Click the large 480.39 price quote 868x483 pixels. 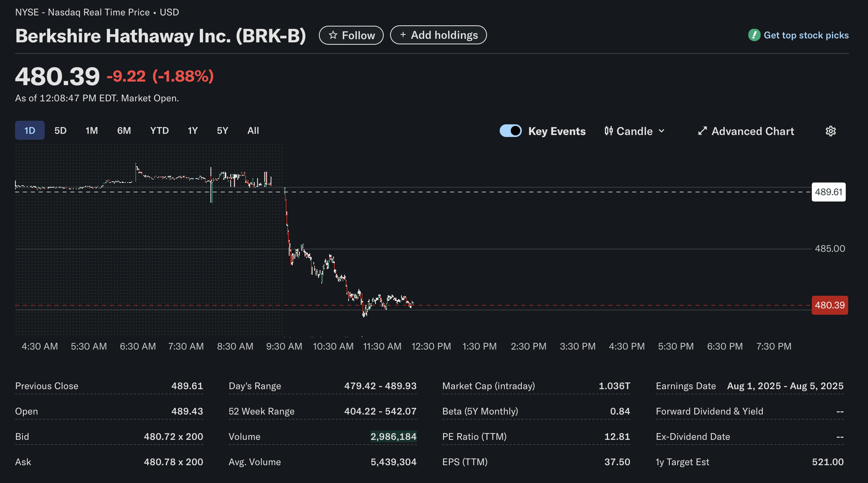57,76
